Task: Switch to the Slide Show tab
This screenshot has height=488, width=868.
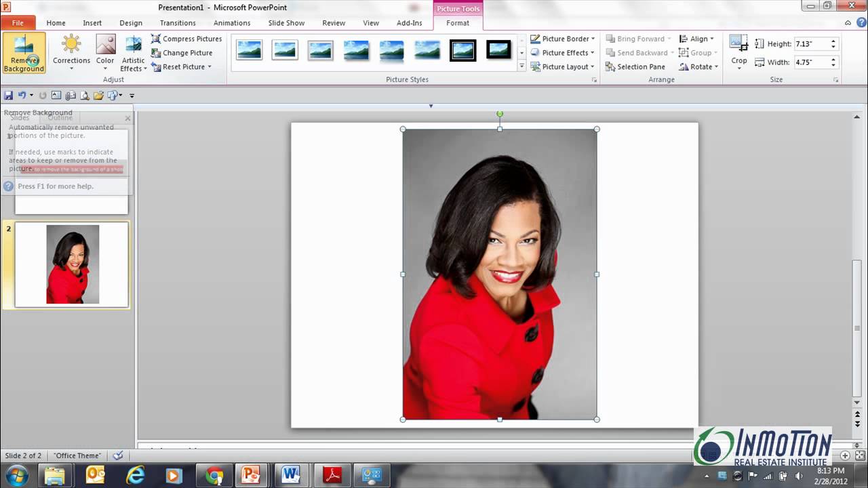Action: tap(286, 23)
